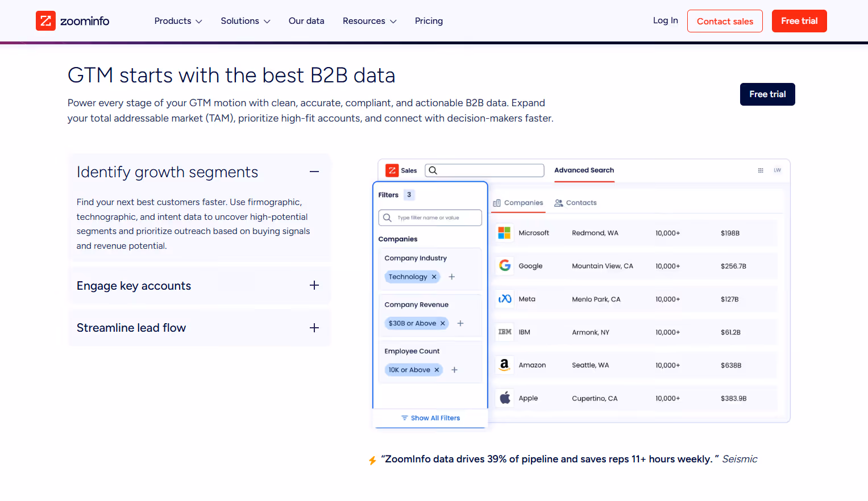
Task: Click the filter name search field
Action: [430, 218]
